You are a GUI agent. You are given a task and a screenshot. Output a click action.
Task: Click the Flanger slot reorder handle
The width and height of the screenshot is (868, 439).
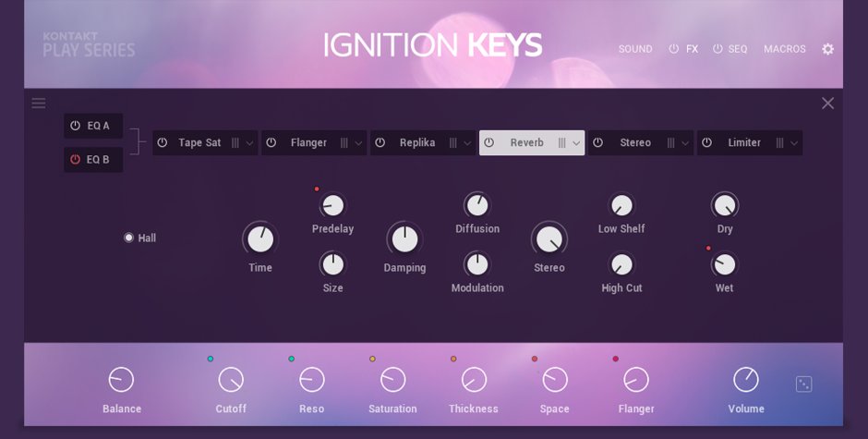click(x=344, y=143)
